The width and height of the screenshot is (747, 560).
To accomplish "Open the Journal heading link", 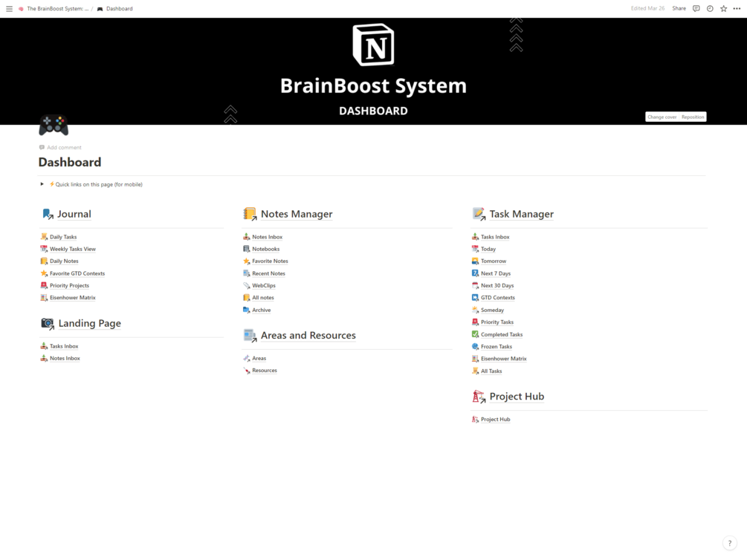I will click(x=74, y=215).
